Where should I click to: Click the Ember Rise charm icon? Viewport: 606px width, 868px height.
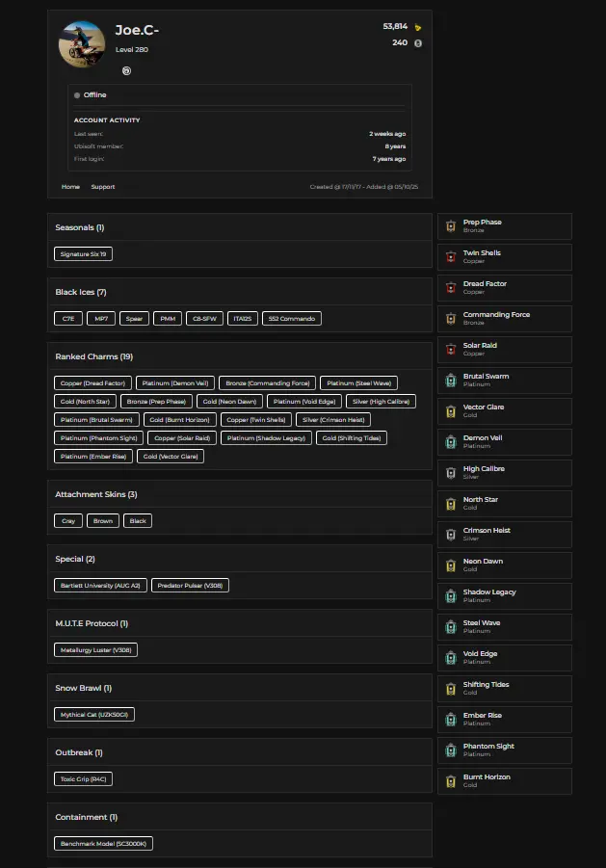click(451, 720)
